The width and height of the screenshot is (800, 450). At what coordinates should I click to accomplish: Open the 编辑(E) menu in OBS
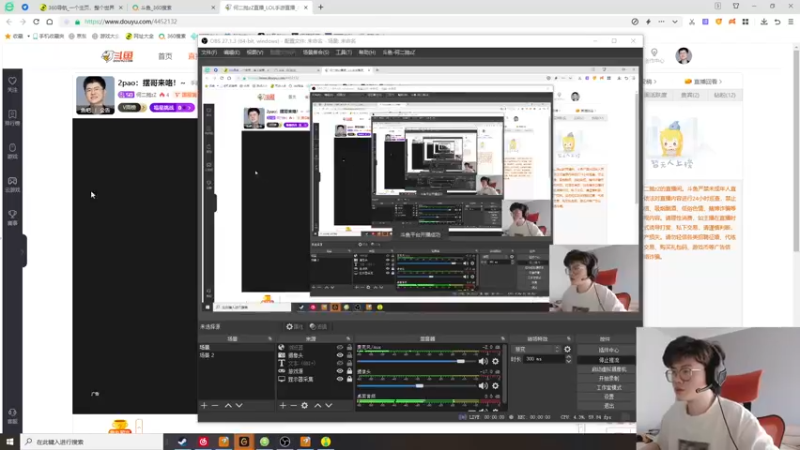tap(231, 53)
